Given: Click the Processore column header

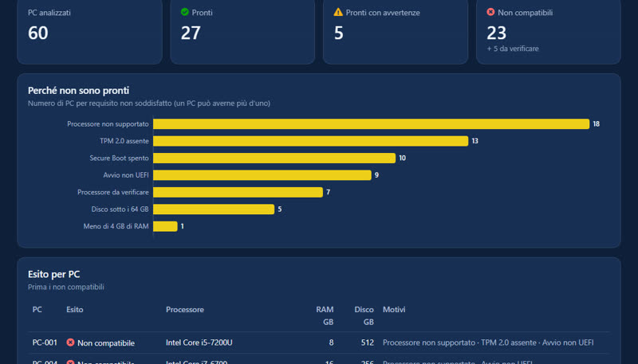Looking at the screenshot, I should click(x=185, y=310).
